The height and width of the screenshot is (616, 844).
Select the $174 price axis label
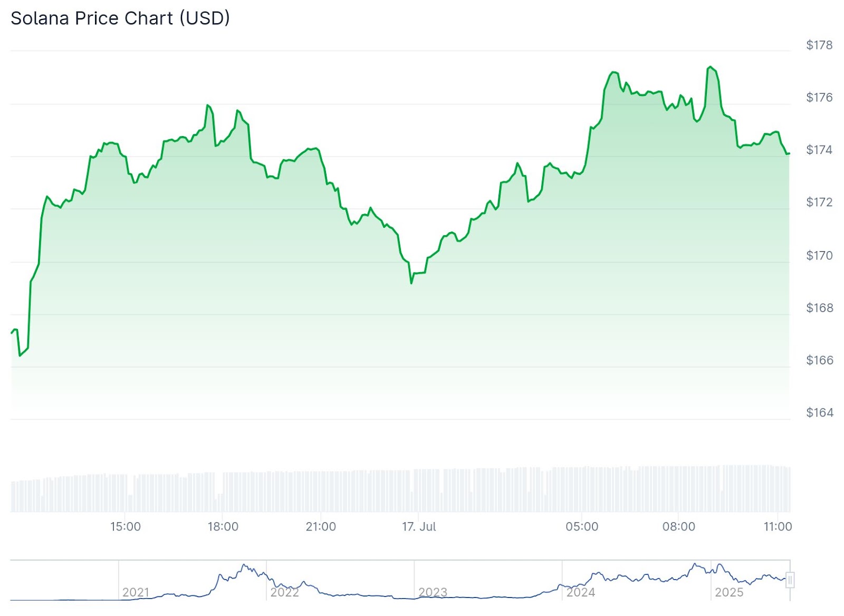pyautogui.click(x=819, y=150)
